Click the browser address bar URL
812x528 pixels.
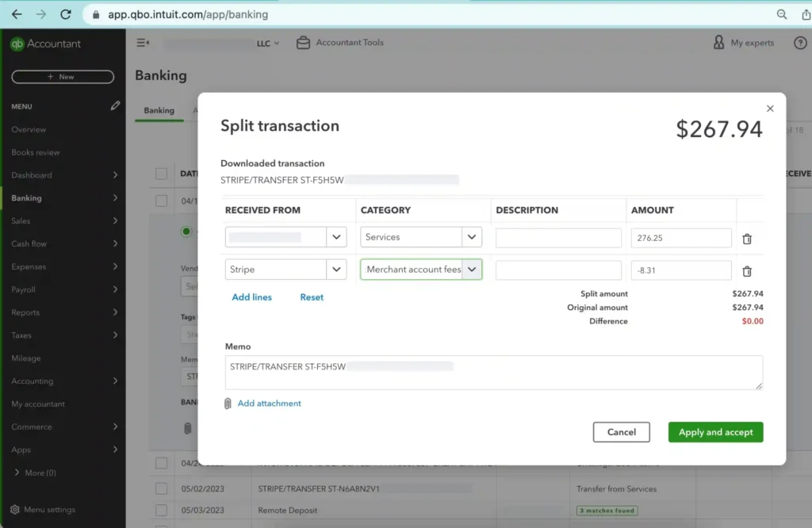pyautogui.click(x=188, y=14)
